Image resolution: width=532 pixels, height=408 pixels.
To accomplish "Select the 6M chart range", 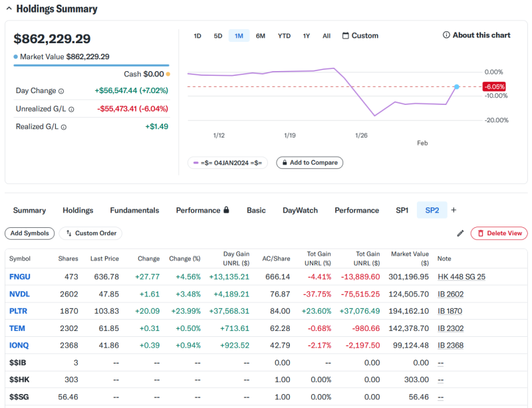I will click(x=261, y=36).
